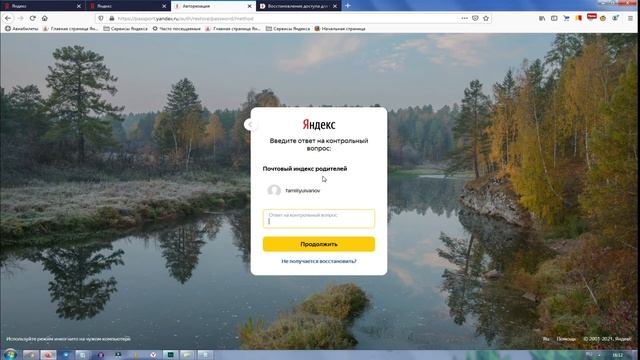Bookmark this page with the star icon
This screenshot has height=360, width=640.
(x=486, y=18)
